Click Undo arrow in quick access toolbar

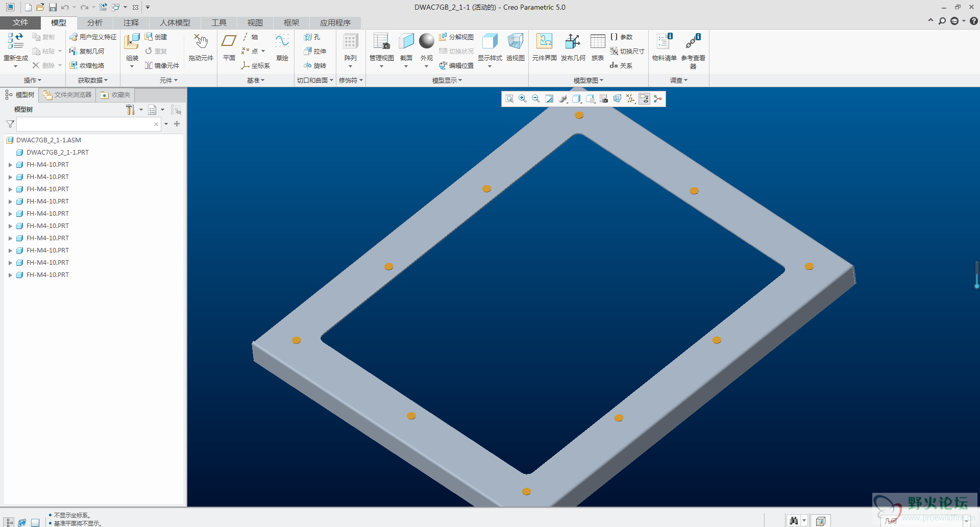pos(65,7)
